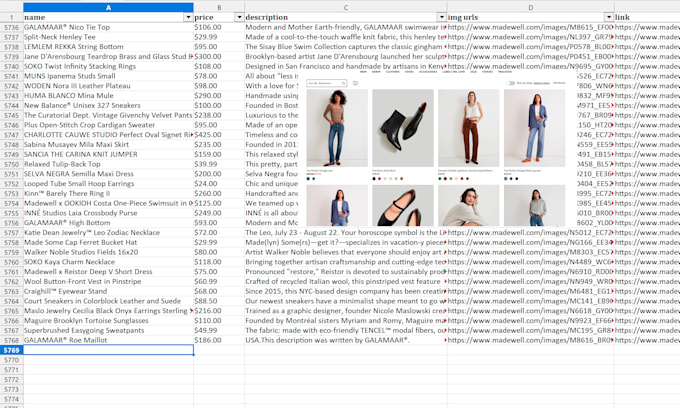Select column C header

tap(346, 7)
